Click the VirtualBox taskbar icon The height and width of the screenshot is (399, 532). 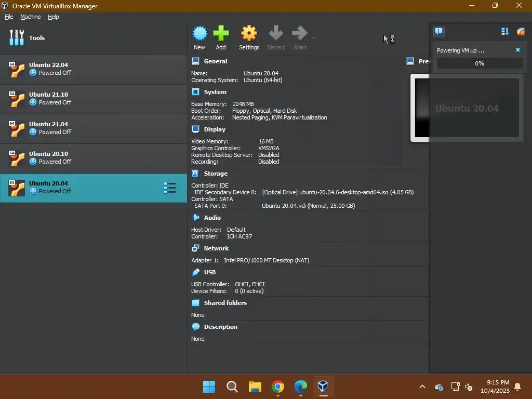click(x=323, y=387)
